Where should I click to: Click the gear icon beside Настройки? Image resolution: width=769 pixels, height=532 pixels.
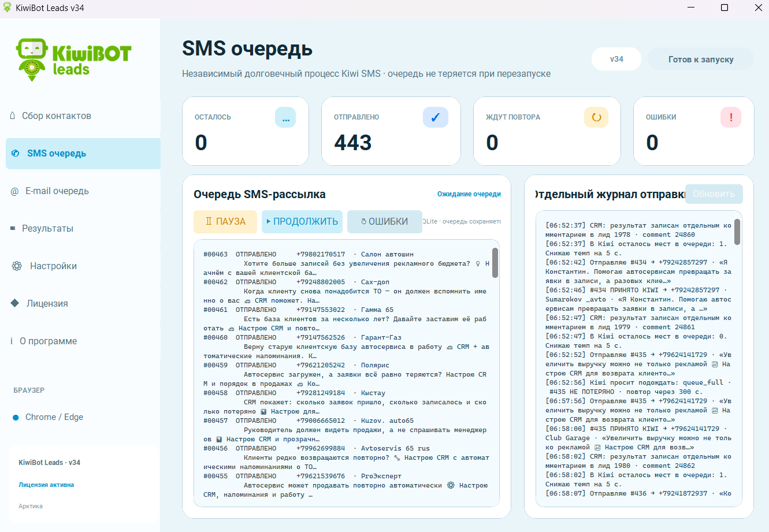coord(17,266)
